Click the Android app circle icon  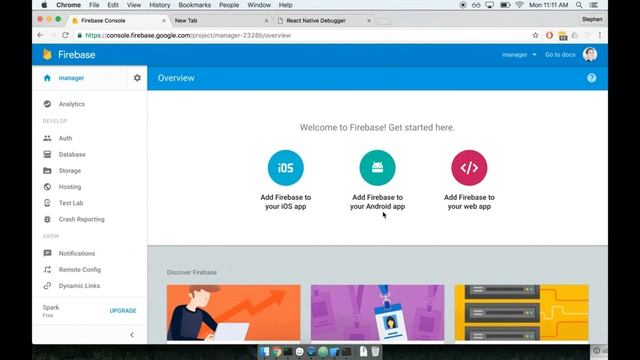click(378, 168)
